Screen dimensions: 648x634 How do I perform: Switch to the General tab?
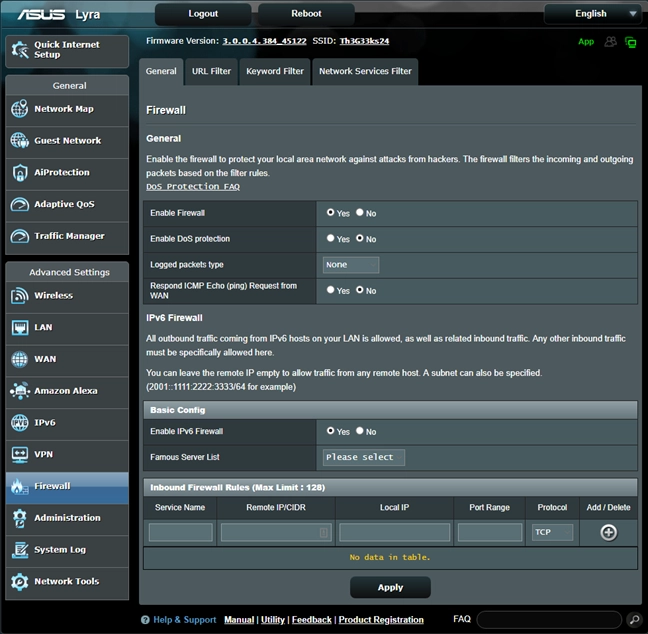click(161, 72)
